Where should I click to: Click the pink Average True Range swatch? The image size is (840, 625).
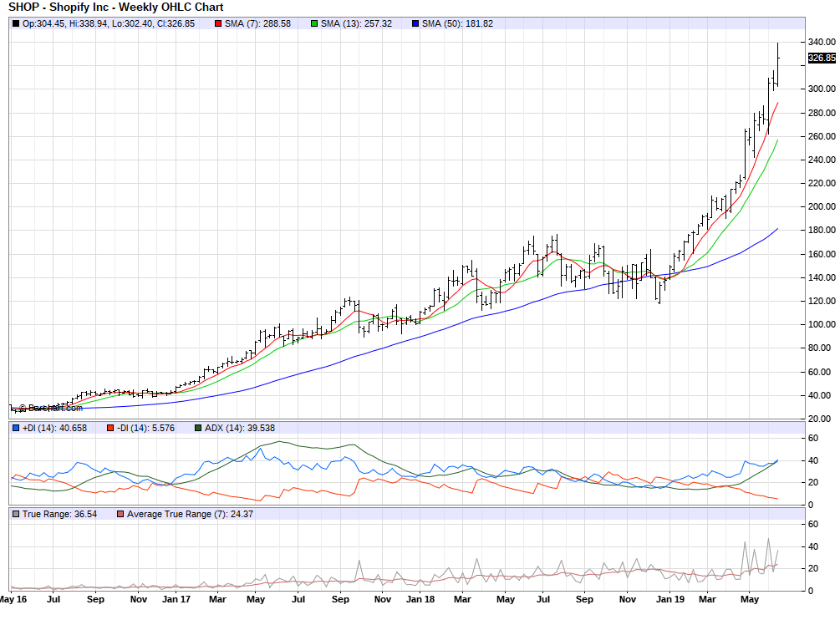[120, 514]
